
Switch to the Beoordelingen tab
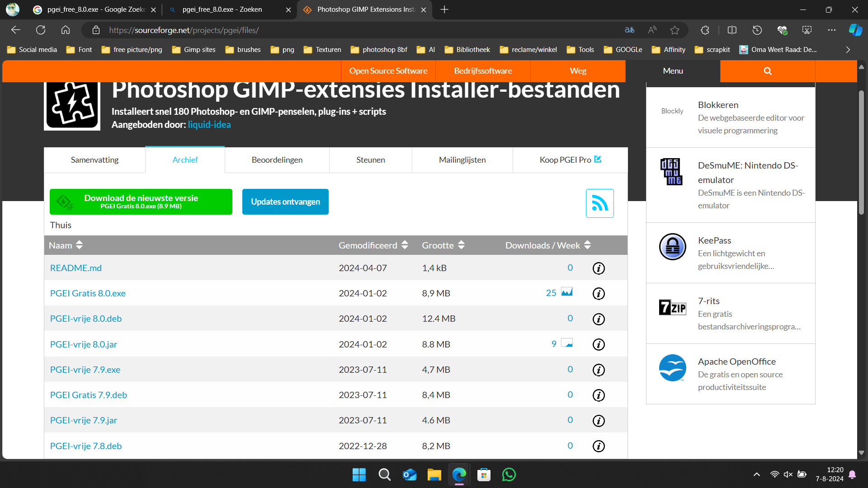click(277, 160)
